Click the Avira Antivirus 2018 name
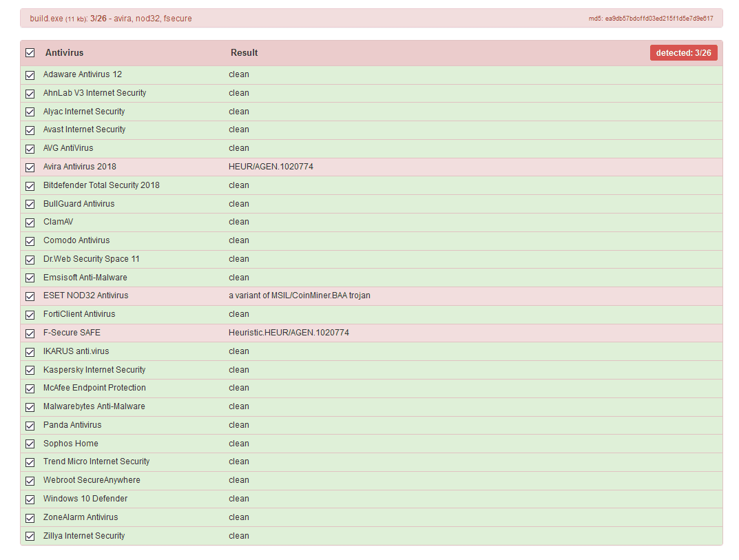 click(x=80, y=167)
